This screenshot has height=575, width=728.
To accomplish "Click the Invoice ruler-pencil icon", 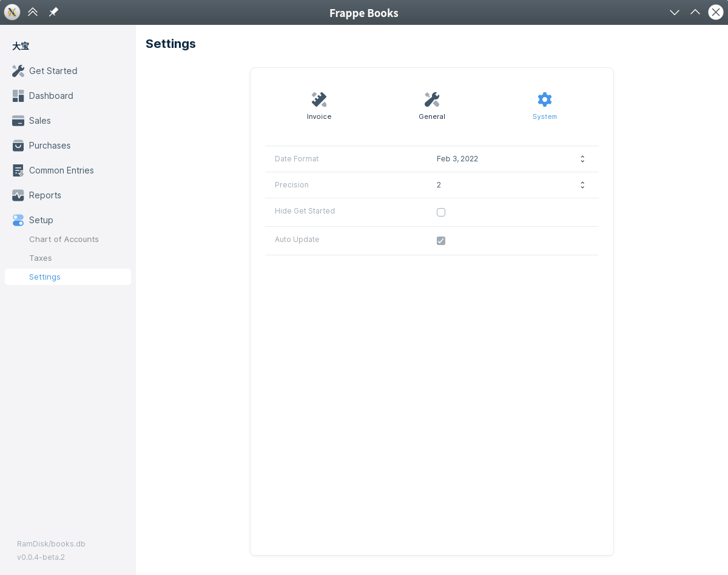I will (319, 99).
